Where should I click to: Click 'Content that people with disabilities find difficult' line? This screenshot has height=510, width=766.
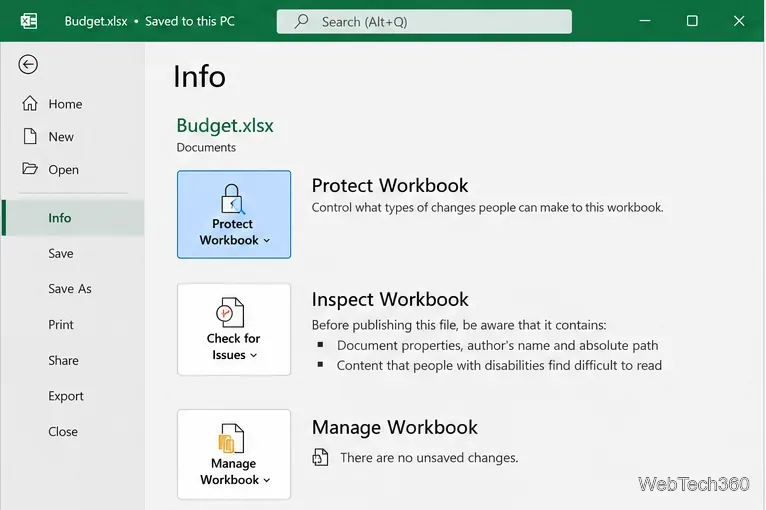point(499,365)
